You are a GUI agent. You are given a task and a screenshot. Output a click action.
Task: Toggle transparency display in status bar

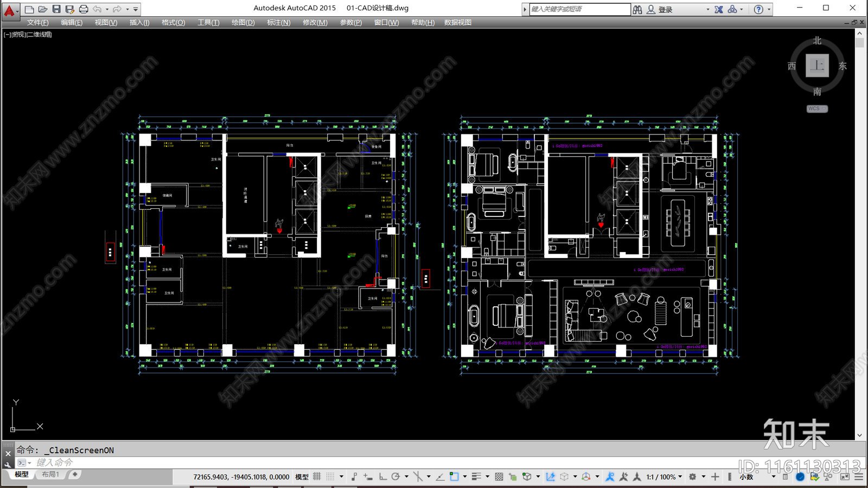(499, 477)
